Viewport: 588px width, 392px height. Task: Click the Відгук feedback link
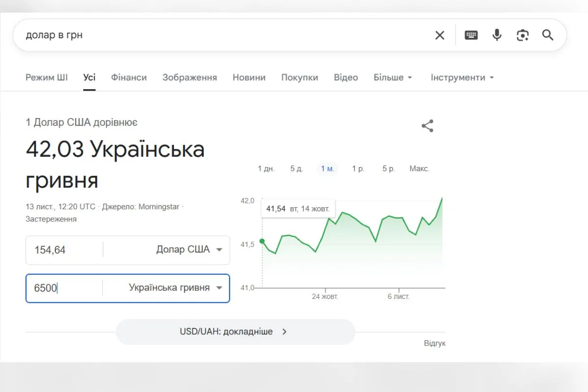434,343
